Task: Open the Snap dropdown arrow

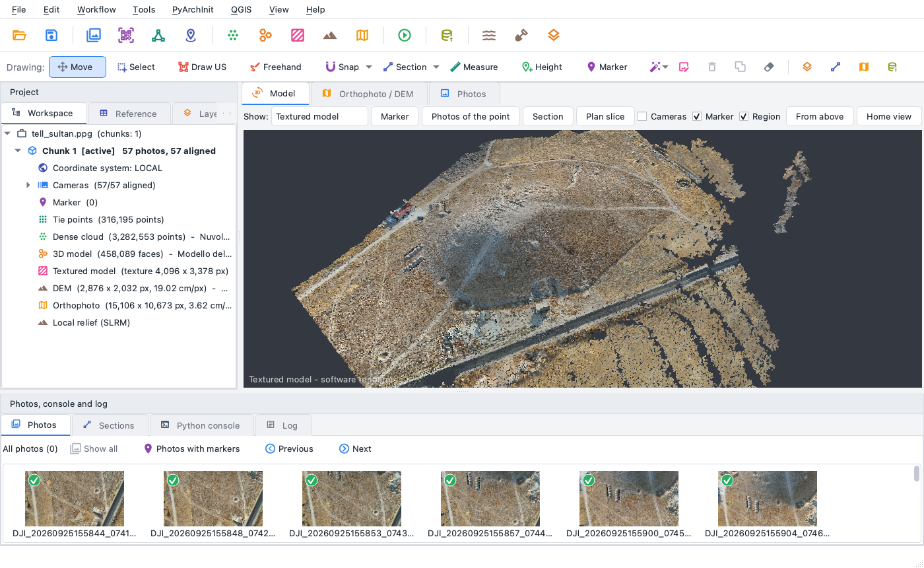Action: click(x=369, y=67)
